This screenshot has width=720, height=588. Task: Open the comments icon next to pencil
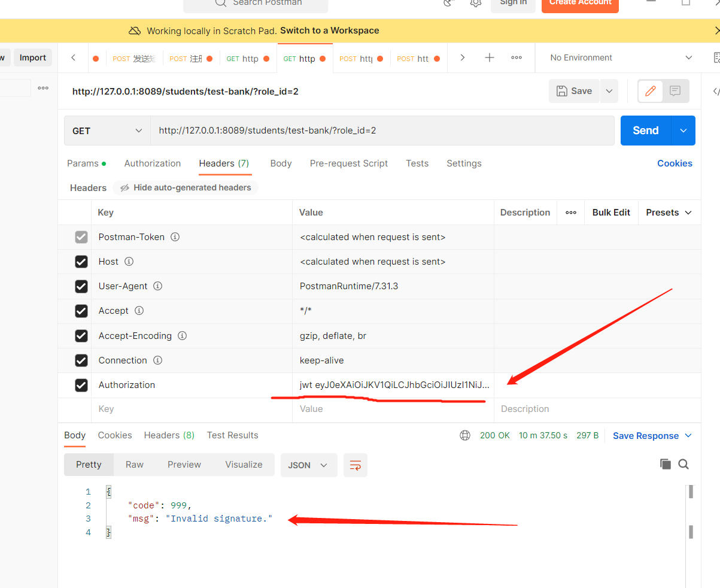pos(675,91)
